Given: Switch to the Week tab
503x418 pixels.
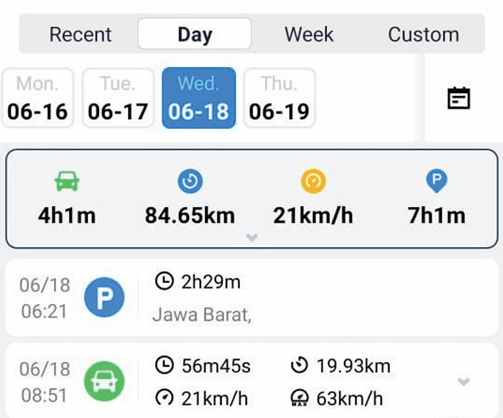Looking at the screenshot, I should point(309,34).
